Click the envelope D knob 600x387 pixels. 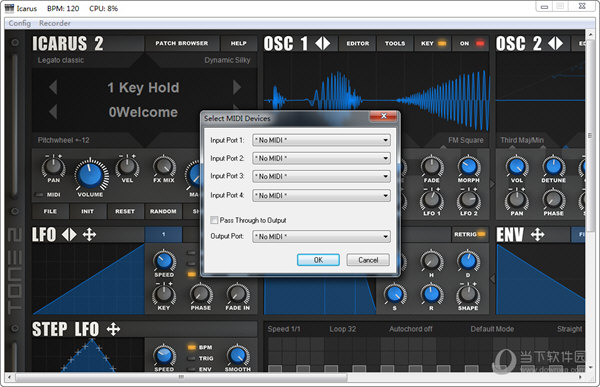coord(468,261)
